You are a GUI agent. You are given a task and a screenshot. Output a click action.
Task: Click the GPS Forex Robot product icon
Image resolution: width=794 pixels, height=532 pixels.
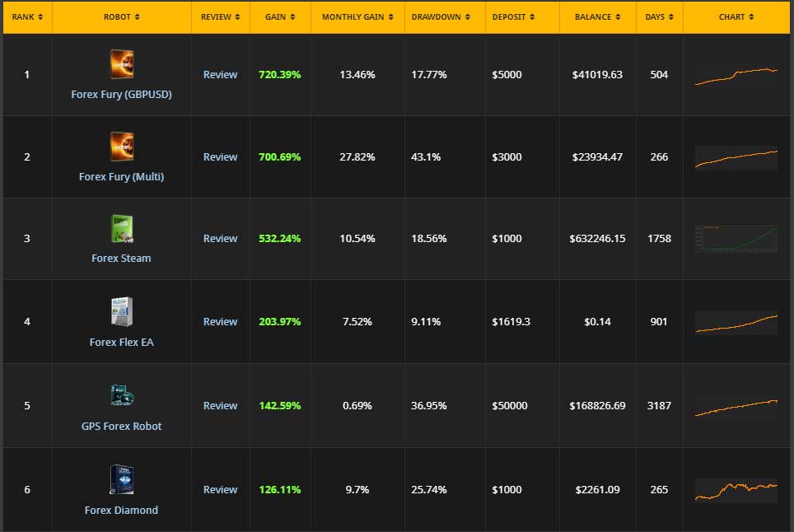click(122, 396)
